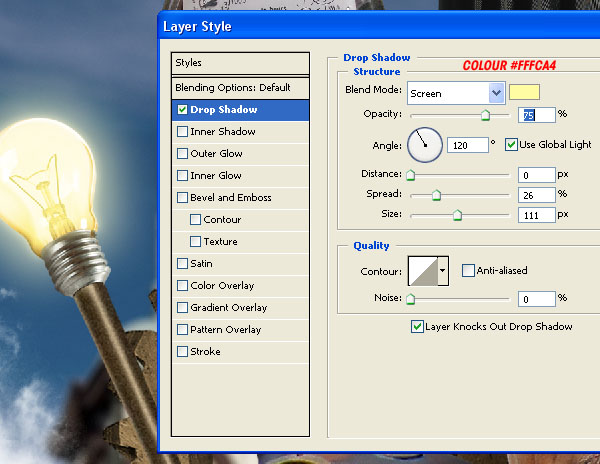Tick the Contour sub-option checkbox
This screenshot has width=600, height=464.
196,220
